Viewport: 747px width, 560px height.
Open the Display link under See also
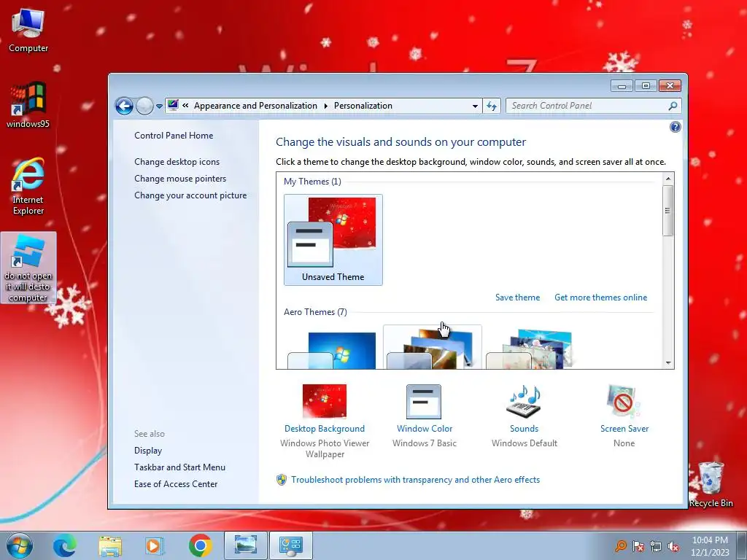point(148,451)
